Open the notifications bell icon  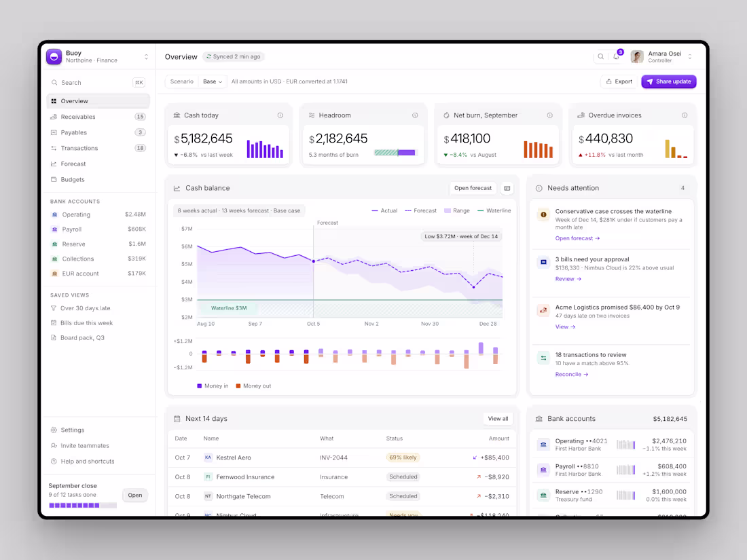(617, 56)
